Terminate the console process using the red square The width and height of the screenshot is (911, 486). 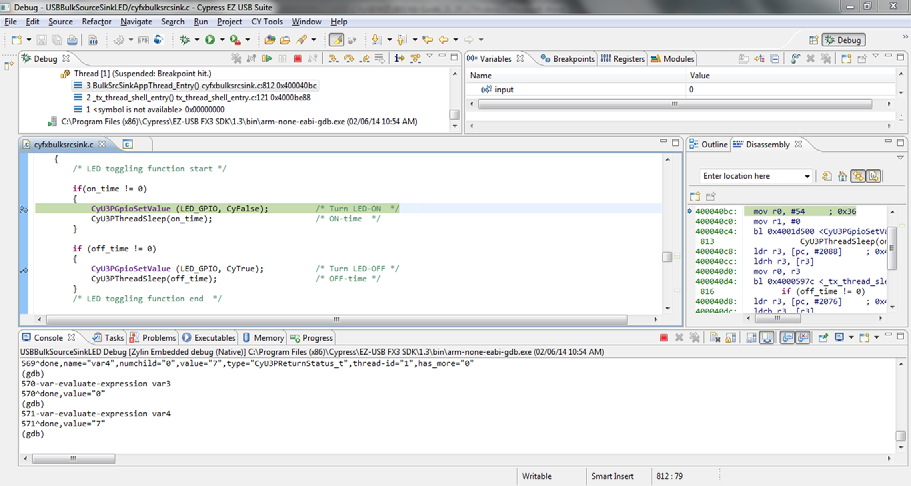point(664,338)
